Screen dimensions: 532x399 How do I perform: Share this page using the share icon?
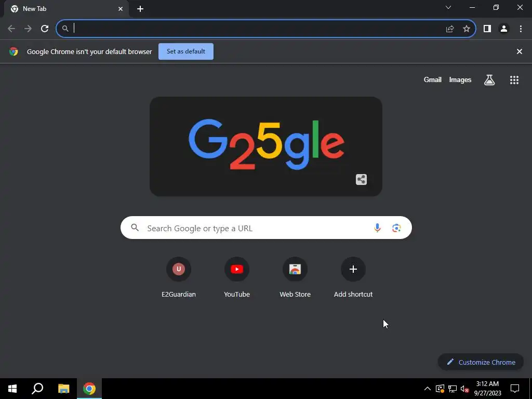pos(450,29)
